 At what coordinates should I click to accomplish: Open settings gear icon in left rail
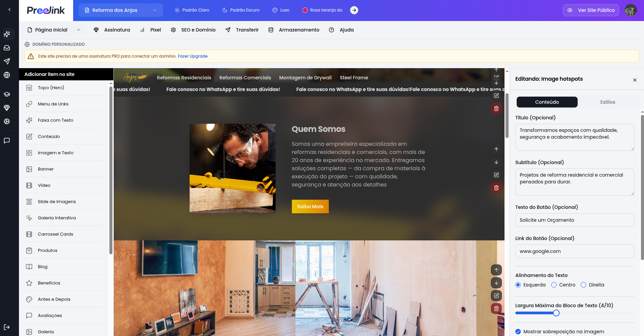7,121
